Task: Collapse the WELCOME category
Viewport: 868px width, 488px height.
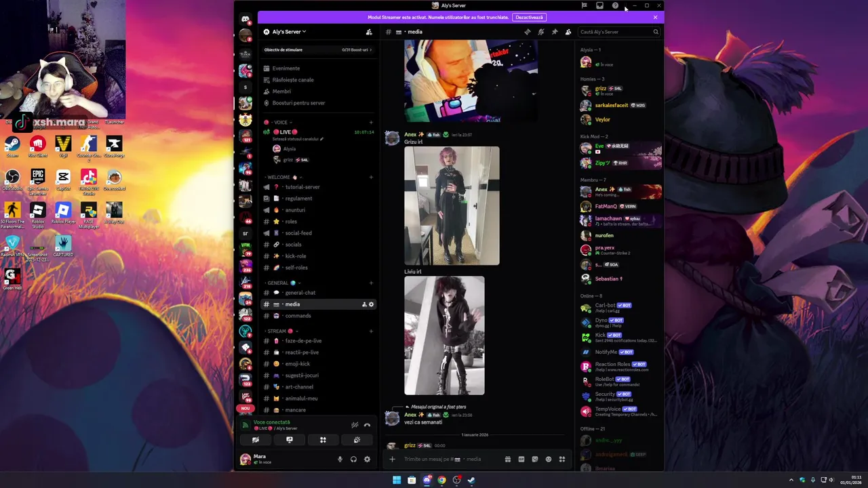Action: point(283,178)
